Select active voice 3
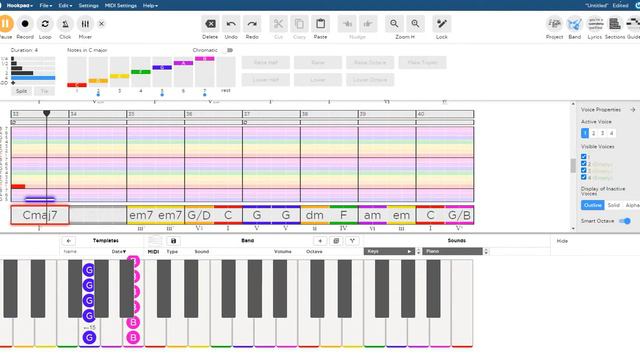Image resolution: width=640 pixels, height=360 pixels. (x=602, y=133)
